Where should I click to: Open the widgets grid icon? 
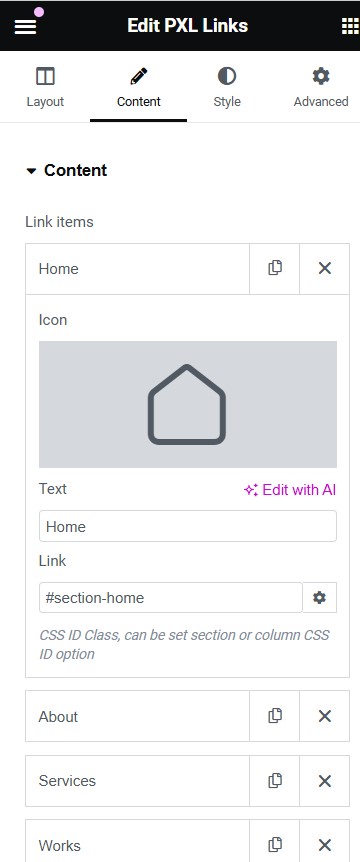click(x=350, y=26)
